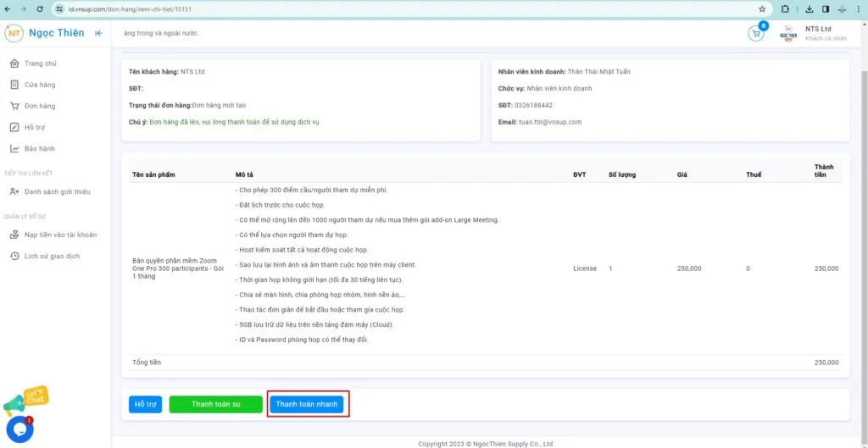The height and width of the screenshot is (448, 868).
Task: Reload the page in browser
Action: [x=39, y=8]
